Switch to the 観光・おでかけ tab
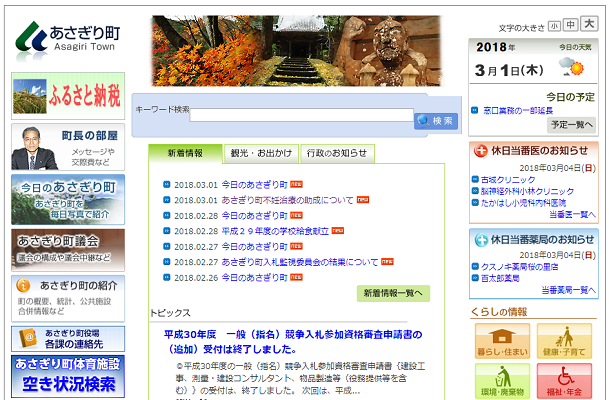Viewport: 609px width, 400px height. click(x=261, y=153)
